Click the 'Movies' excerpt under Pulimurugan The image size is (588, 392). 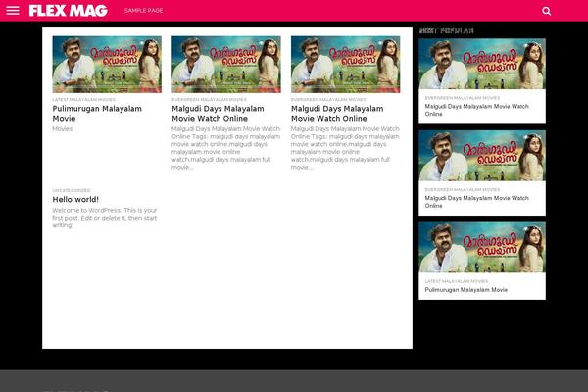63,129
